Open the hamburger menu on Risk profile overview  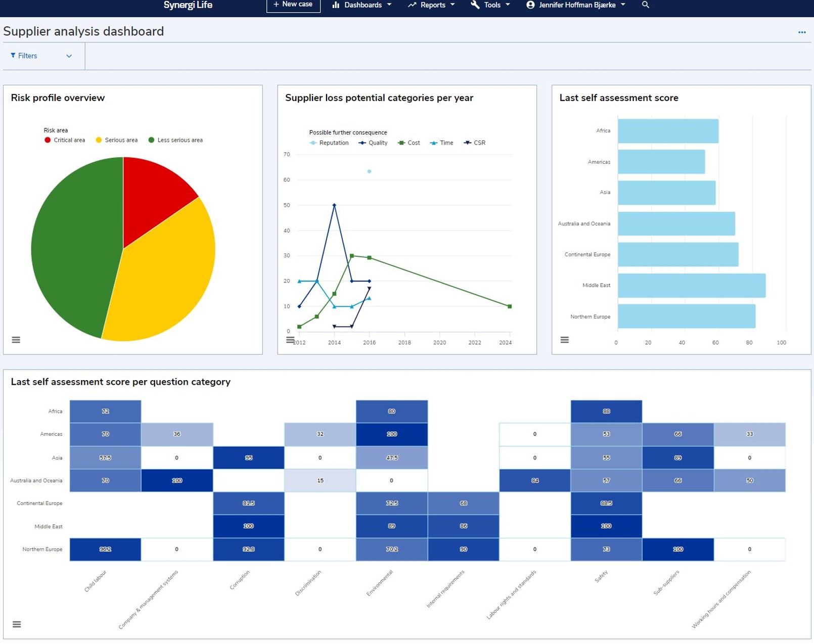[x=17, y=340]
